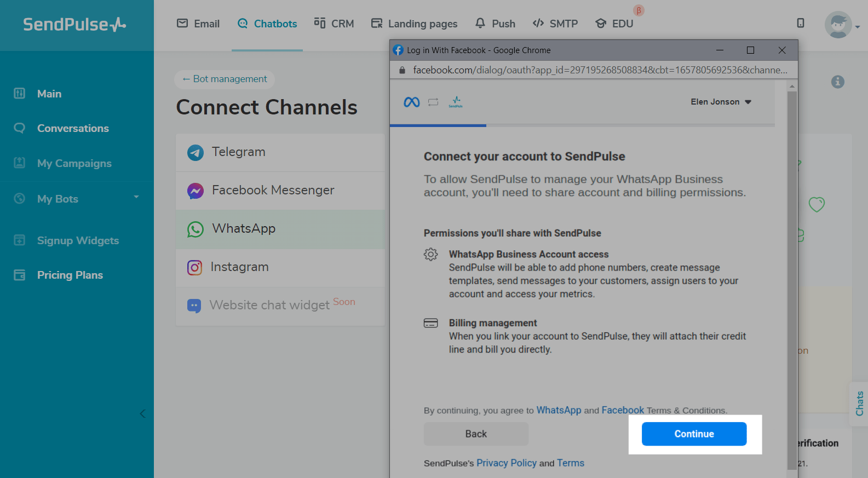The width and height of the screenshot is (868, 478).
Task: Open the Chatbots tab
Action: [267, 24]
